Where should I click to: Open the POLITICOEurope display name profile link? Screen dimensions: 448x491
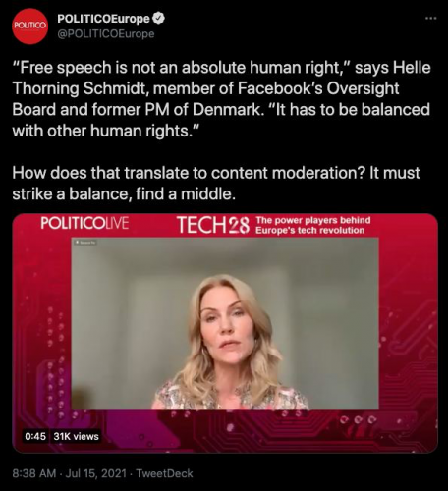pos(103,19)
